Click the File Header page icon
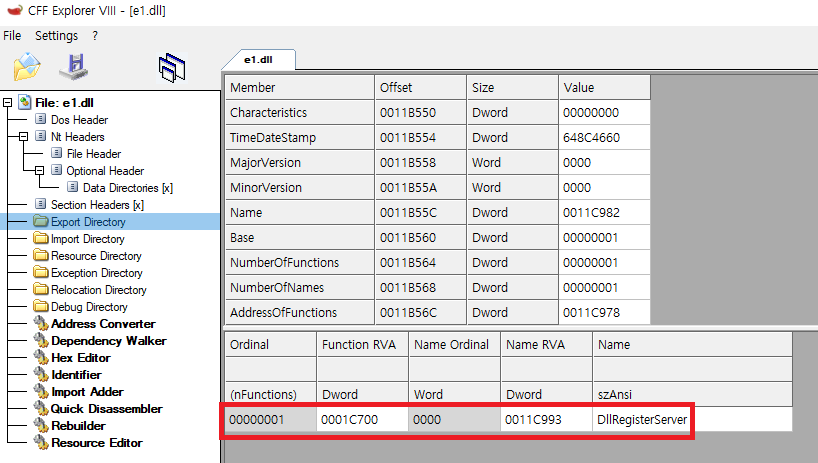 pos(57,153)
